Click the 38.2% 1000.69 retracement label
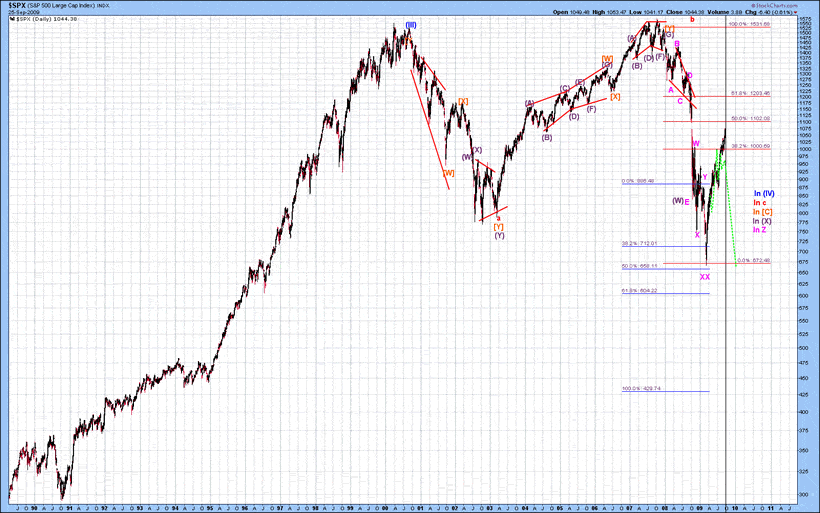Viewport: 820px width, 513px height. [750, 146]
